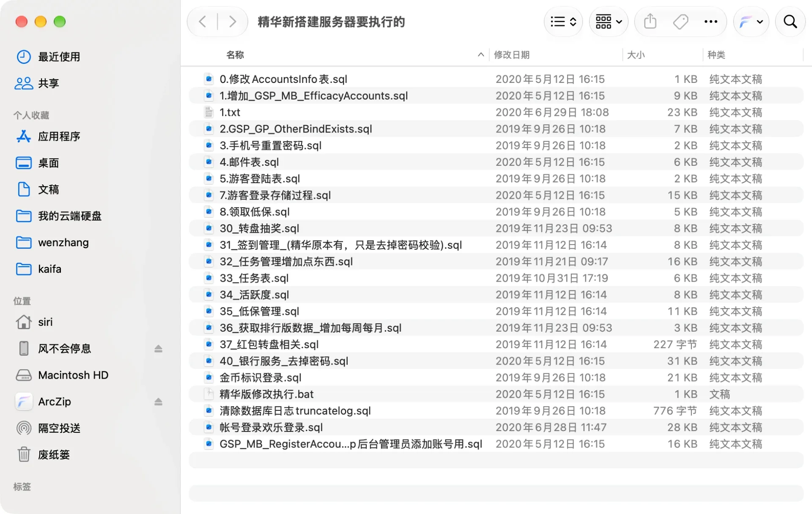The height and width of the screenshot is (514, 812).
Task: Select the file 精华版修改执行.bat
Action: [x=496, y=394]
